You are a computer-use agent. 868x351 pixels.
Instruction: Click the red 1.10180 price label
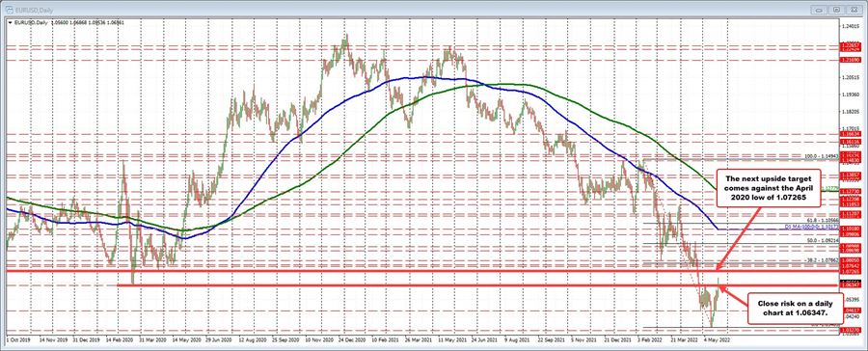coord(852,228)
